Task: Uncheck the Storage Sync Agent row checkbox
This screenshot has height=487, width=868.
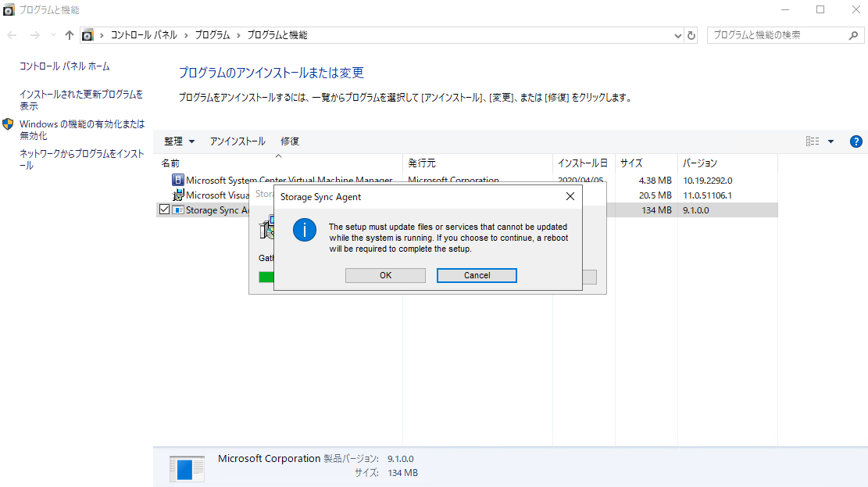Action: coord(164,209)
